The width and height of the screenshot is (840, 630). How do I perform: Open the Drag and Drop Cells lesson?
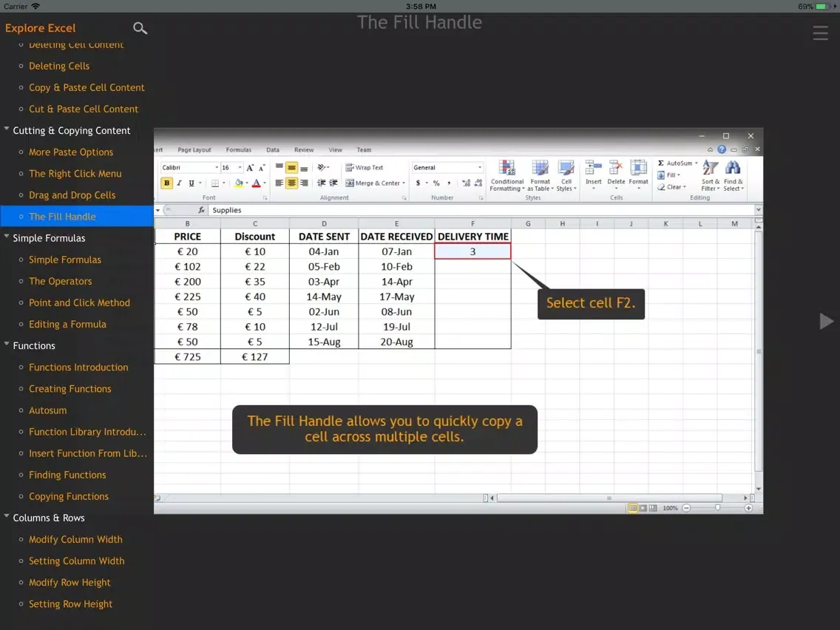tap(72, 195)
